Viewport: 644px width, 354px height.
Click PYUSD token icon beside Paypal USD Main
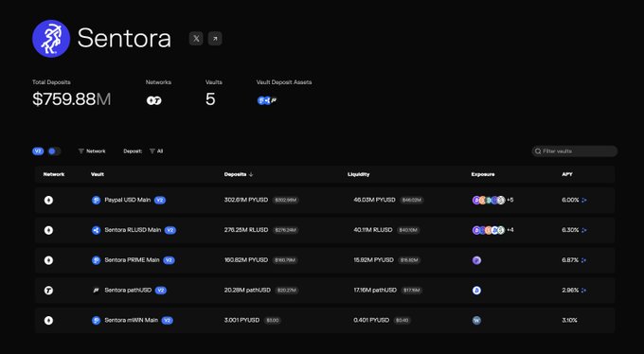(96, 200)
